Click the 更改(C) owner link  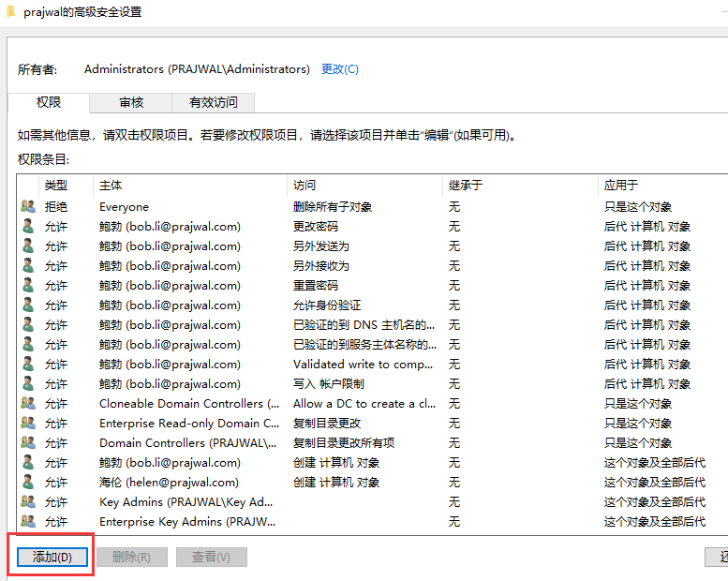(x=340, y=69)
